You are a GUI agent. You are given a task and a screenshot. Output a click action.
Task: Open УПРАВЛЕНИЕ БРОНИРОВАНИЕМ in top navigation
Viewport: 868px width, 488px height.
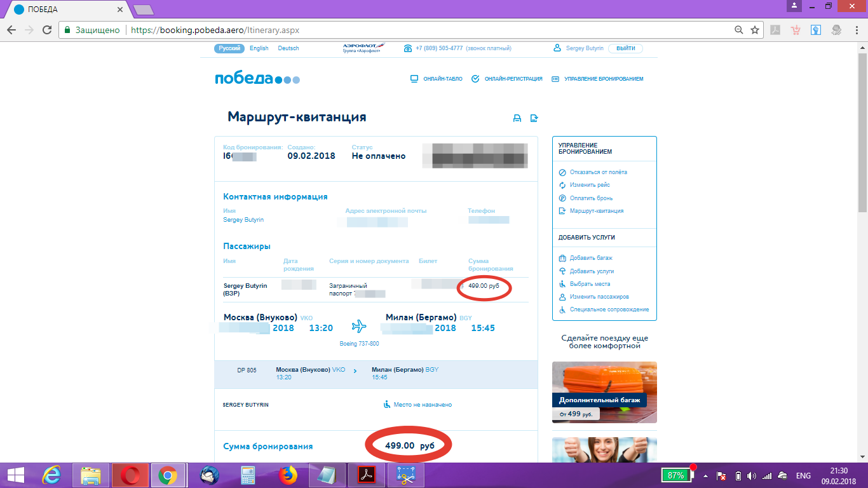[x=597, y=79]
